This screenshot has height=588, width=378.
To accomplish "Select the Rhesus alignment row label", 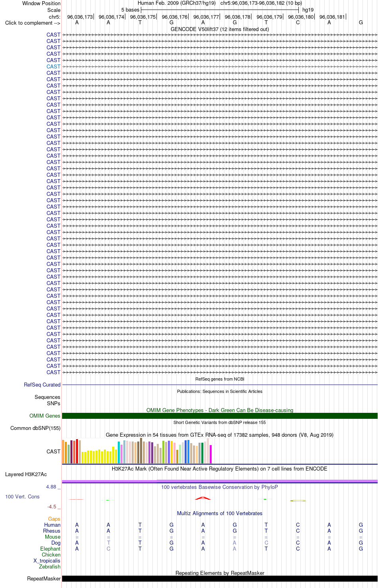I will [52, 531].
